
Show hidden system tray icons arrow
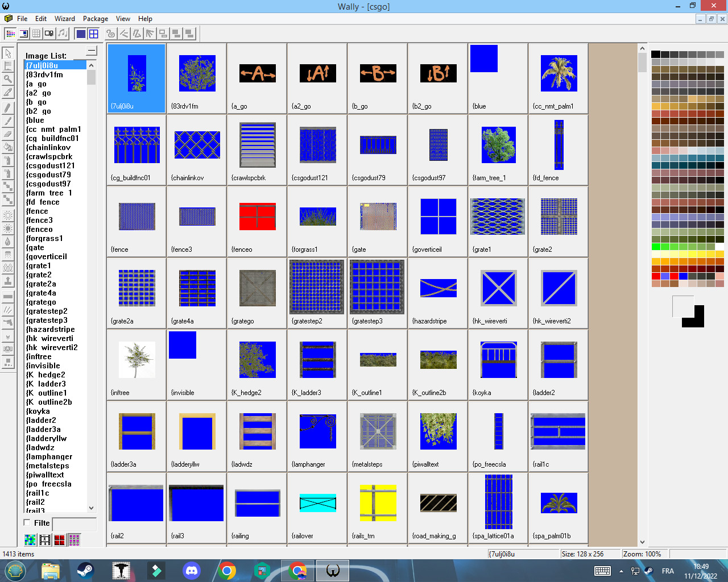[x=621, y=571]
